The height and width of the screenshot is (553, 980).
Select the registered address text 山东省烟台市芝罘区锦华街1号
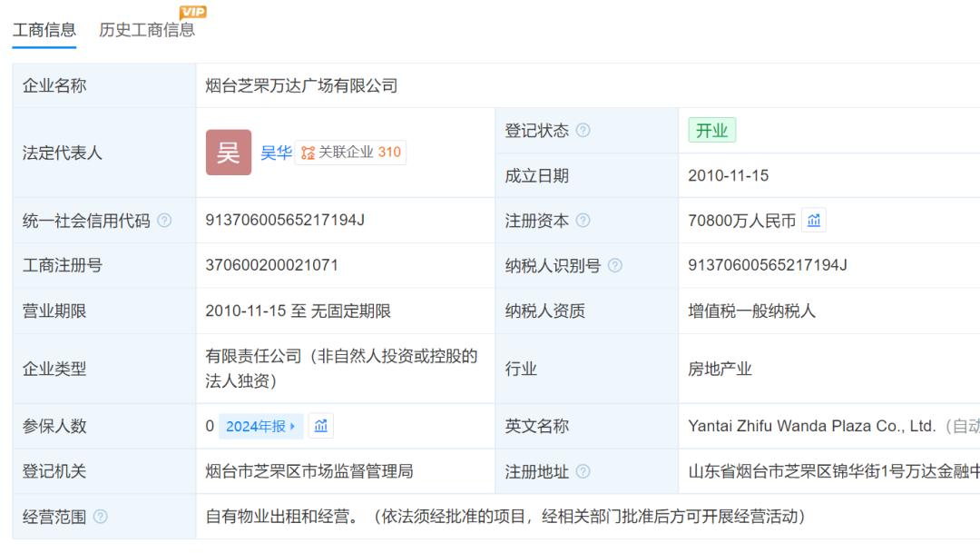[797, 471]
